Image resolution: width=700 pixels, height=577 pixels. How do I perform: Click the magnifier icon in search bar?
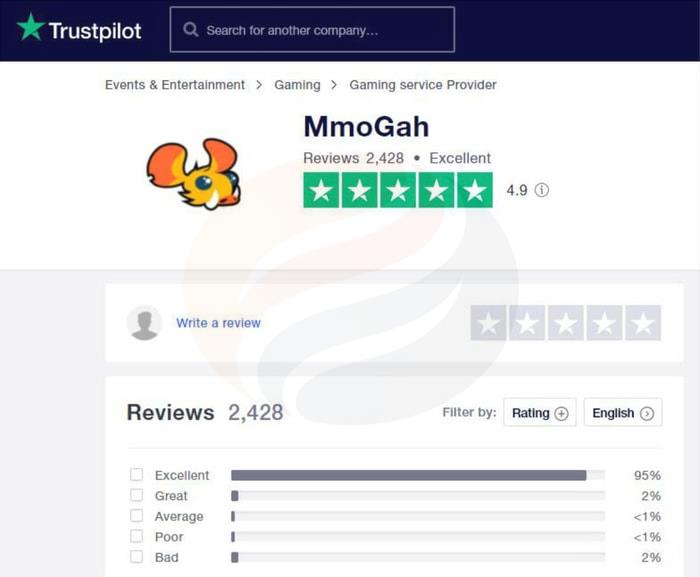pyautogui.click(x=190, y=30)
